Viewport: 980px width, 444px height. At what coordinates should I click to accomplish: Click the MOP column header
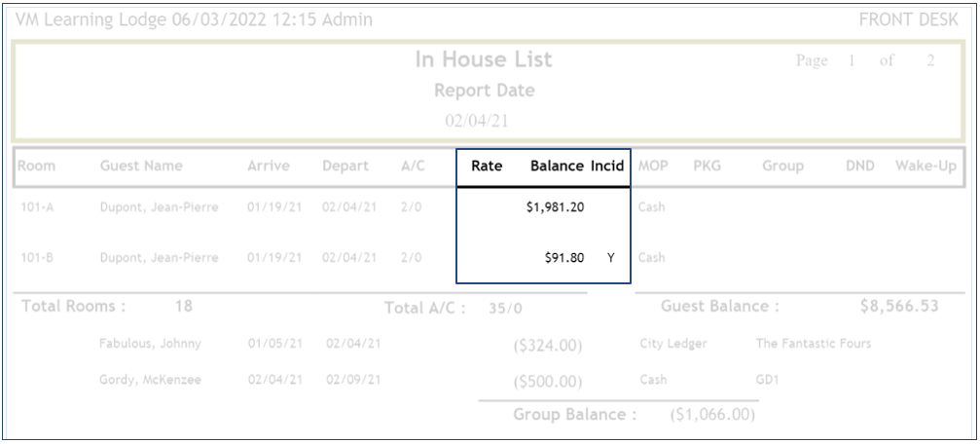(653, 166)
